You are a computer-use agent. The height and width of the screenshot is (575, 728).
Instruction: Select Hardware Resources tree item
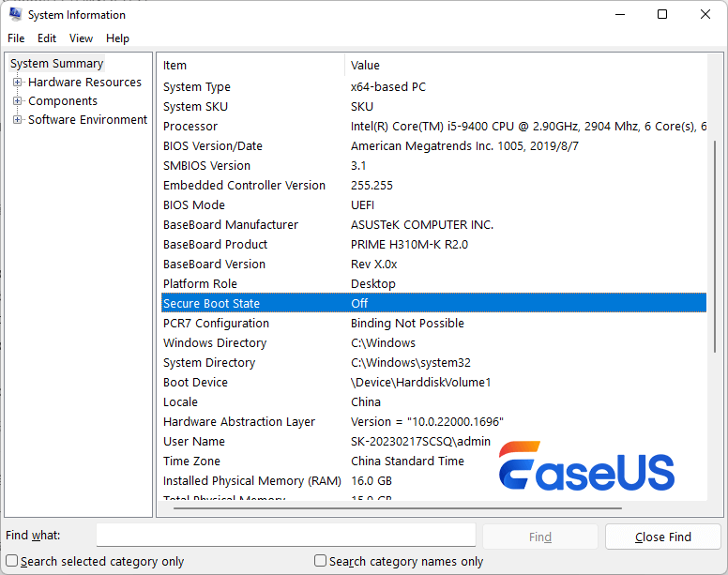coord(84,83)
